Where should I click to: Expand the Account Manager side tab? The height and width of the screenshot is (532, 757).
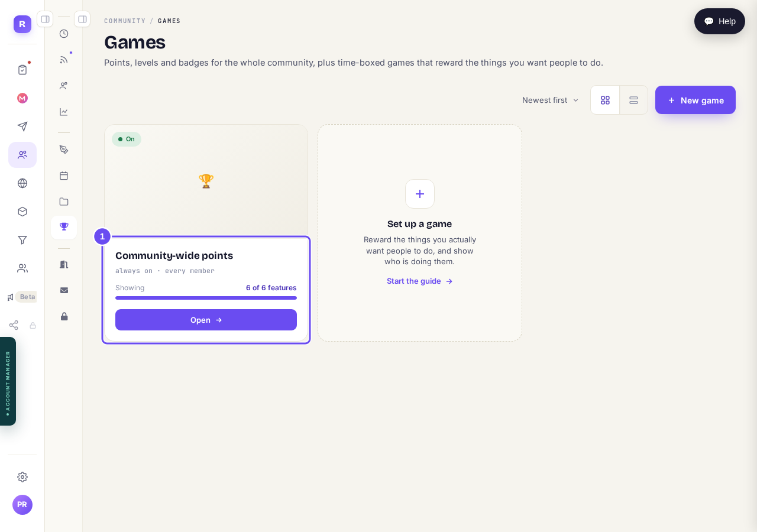pos(8,381)
